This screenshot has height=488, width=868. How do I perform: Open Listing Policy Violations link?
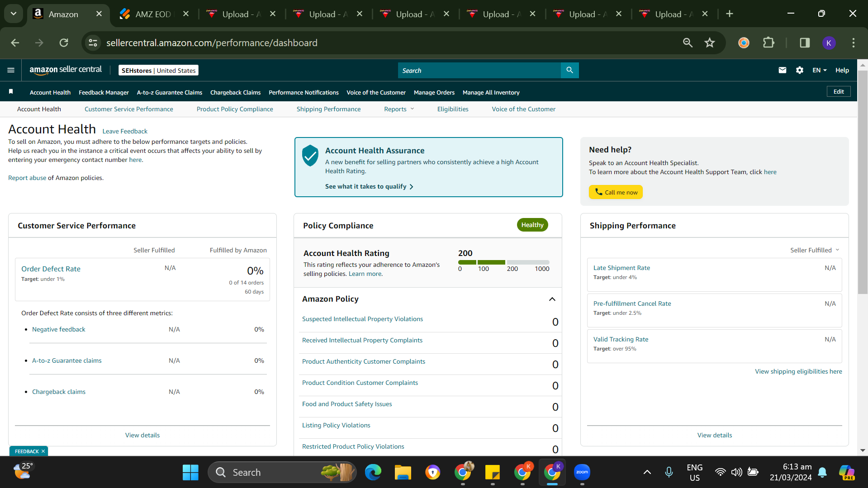(336, 425)
